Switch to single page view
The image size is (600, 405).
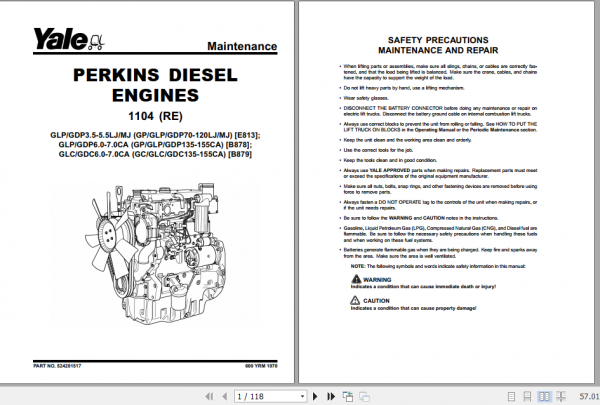511,397
